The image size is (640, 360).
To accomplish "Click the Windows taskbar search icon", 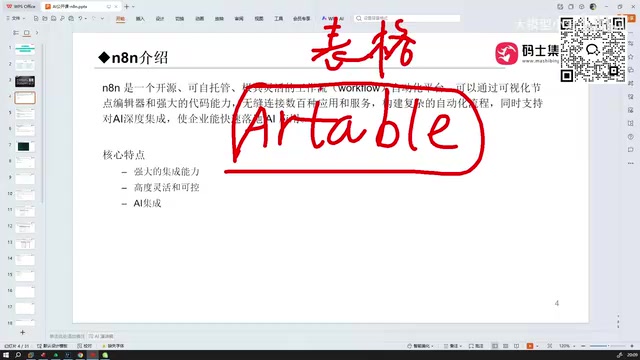I will click(x=18, y=355).
